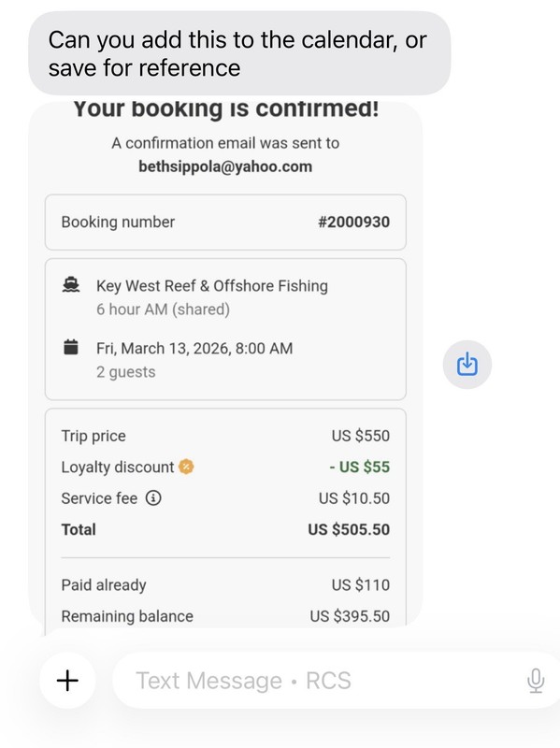Select booking number #2000930

[x=354, y=222]
